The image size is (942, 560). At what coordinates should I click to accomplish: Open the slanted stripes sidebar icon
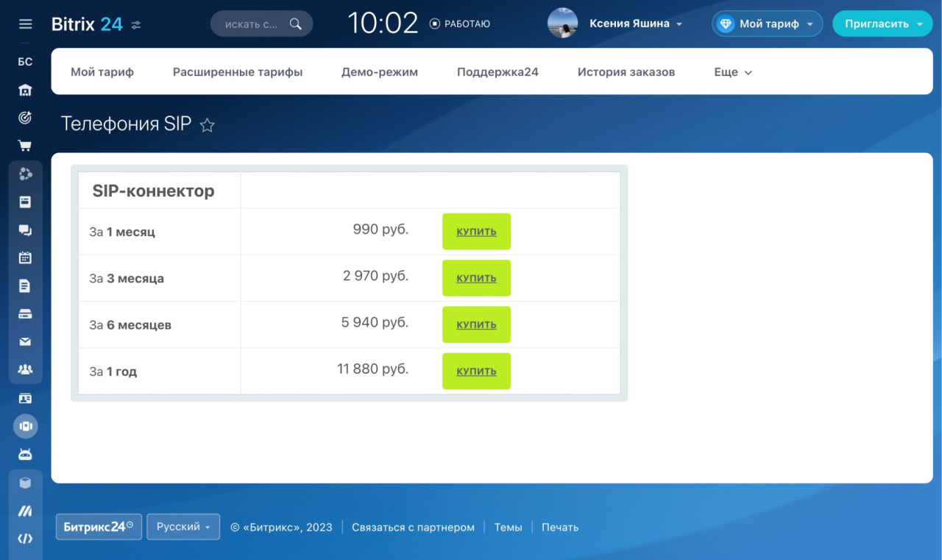[x=25, y=511]
